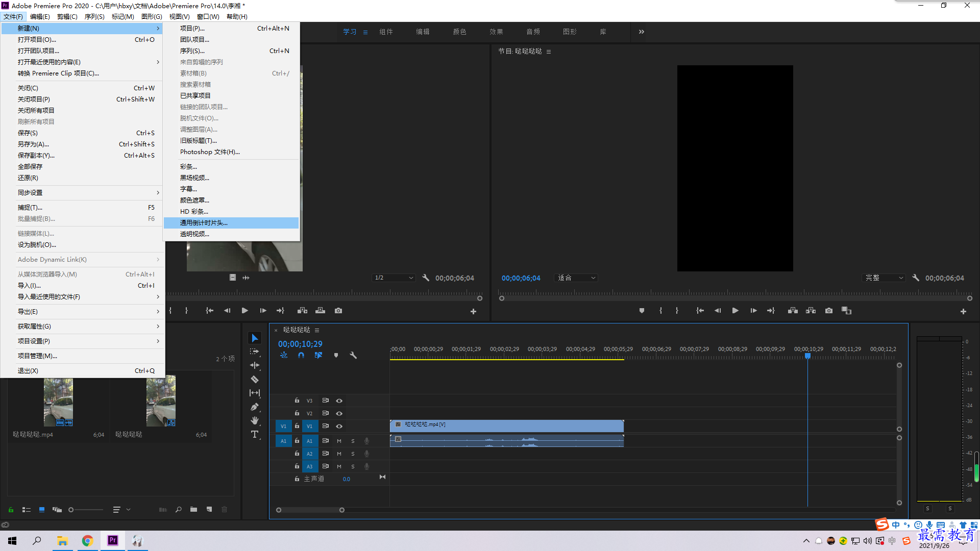Viewport: 980px width, 551px height.
Task: Click Program monitor timecode 00;00;06;04
Action: pos(521,278)
